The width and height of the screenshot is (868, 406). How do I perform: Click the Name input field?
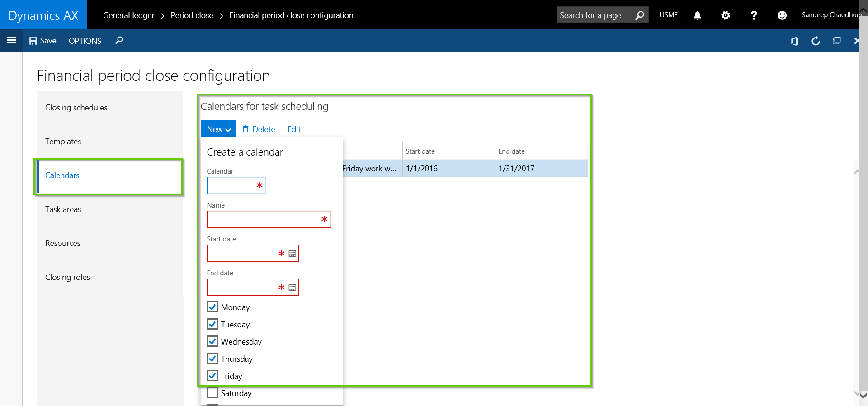point(264,219)
